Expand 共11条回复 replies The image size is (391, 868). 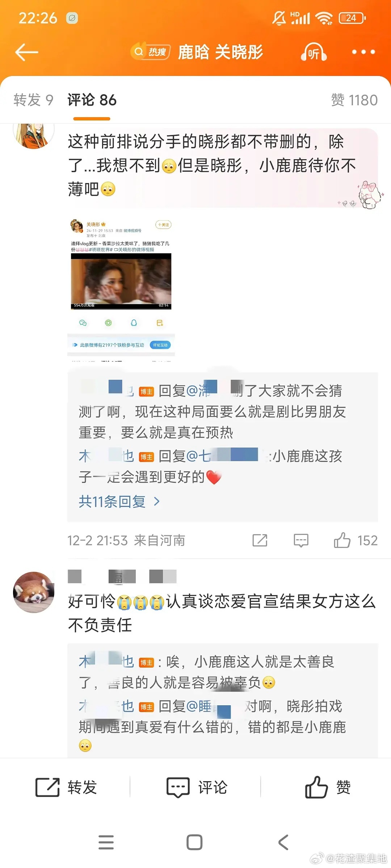(119, 502)
